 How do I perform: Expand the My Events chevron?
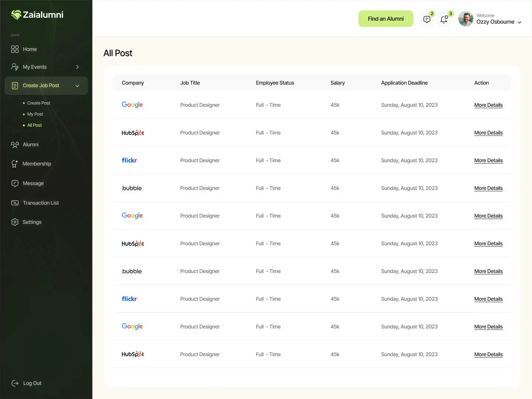tap(77, 67)
